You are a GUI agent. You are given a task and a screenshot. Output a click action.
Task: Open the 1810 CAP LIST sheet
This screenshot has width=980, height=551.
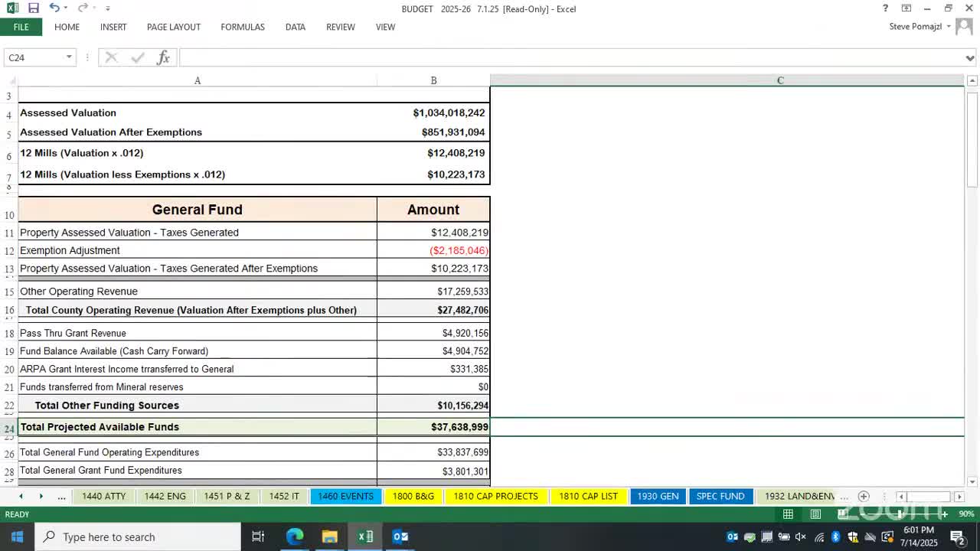coord(588,497)
